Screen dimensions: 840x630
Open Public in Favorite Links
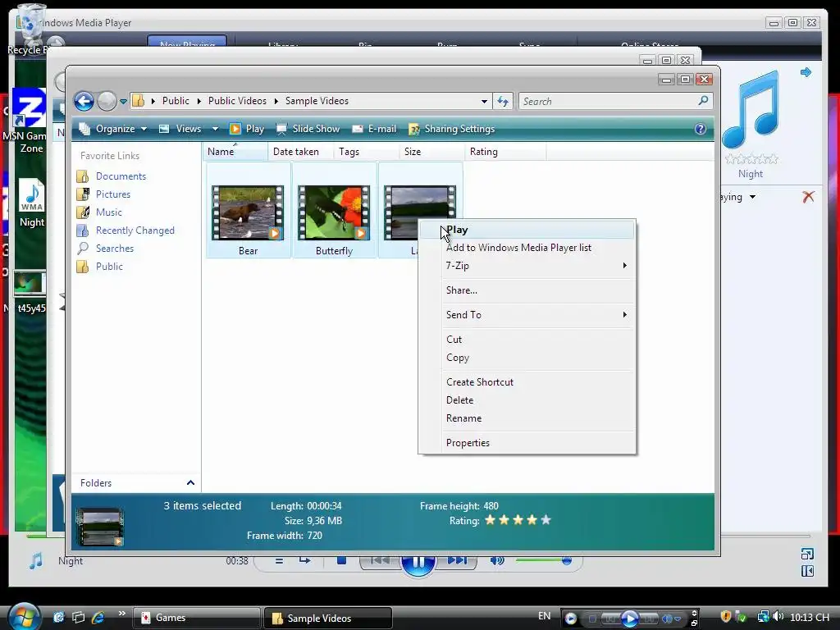click(x=99, y=267)
